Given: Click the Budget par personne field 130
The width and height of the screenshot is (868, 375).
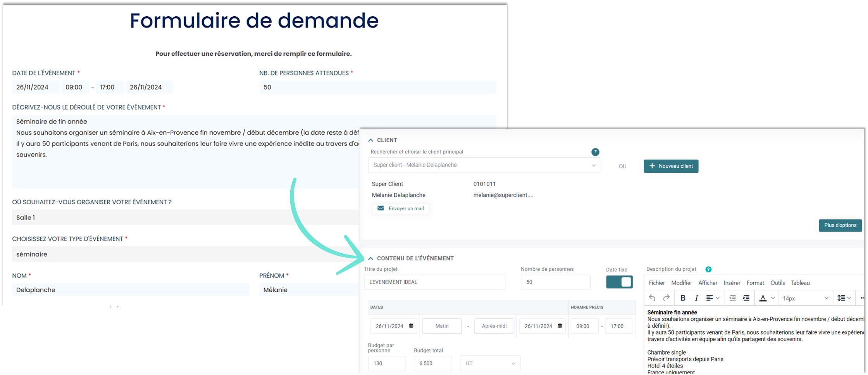Looking at the screenshot, I should (x=387, y=363).
